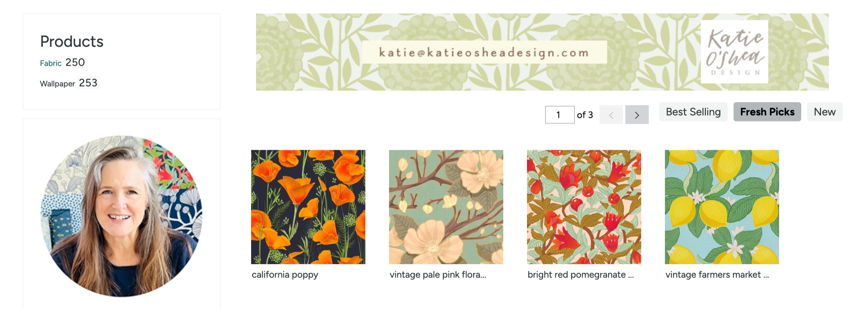Image resolution: width=868 pixels, height=309 pixels.
Task: Select the Best Selling sort tab
Action: pyautogui.click(x=693, y=112)
